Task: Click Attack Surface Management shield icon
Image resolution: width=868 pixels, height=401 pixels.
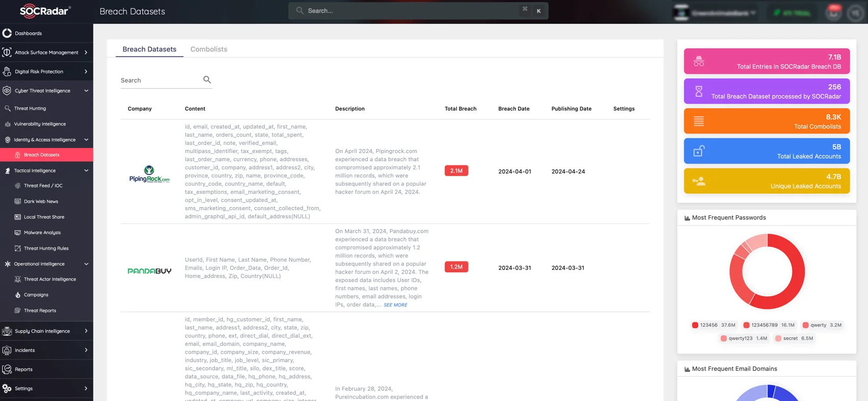Action: (7, 53)
